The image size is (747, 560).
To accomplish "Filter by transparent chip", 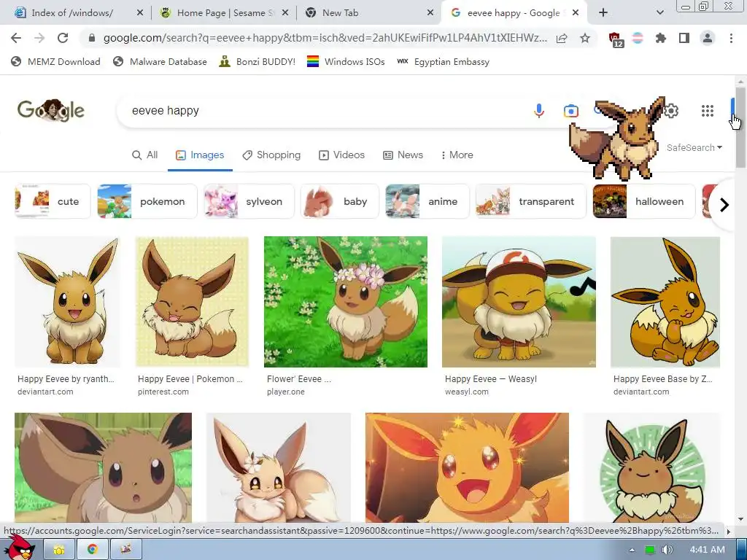I will click(531, 201).
